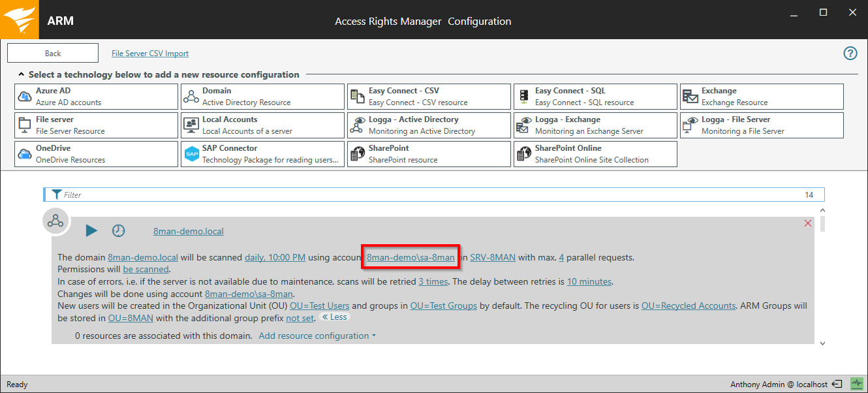The width and height of the screenshot is (868, 393).
Task: Add an Exchange resource configuration
Action: [x=762, y=97]
